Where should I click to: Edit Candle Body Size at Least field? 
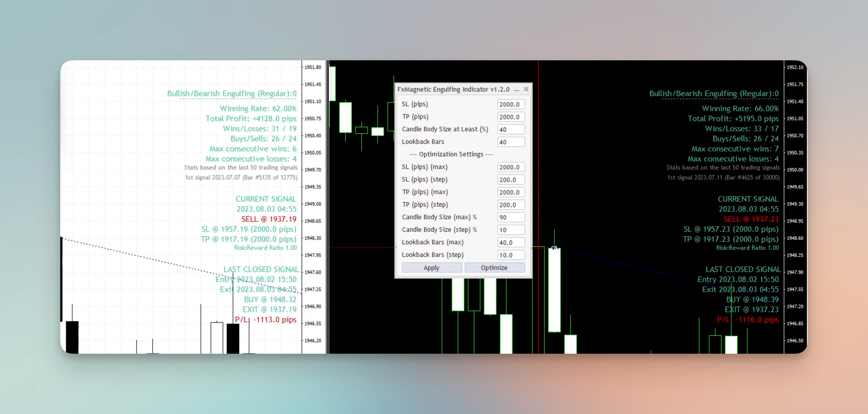[x=511, y=130]
